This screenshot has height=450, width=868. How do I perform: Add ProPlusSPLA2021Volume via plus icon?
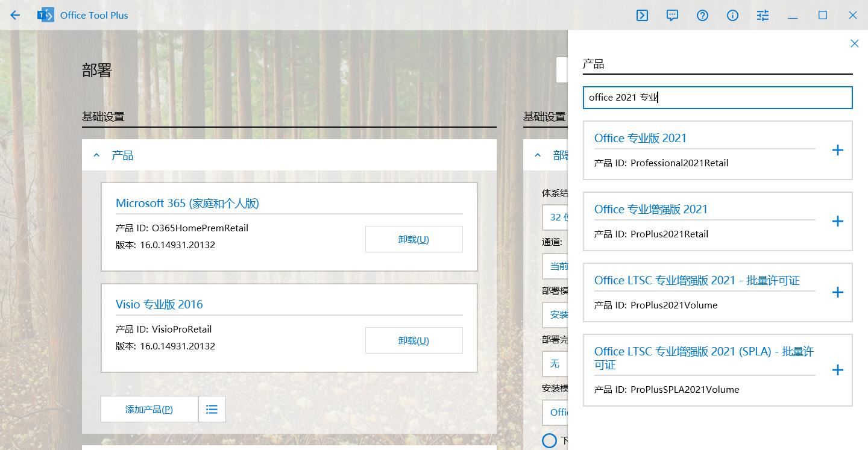pyautogui.click(x=837, y=370)
